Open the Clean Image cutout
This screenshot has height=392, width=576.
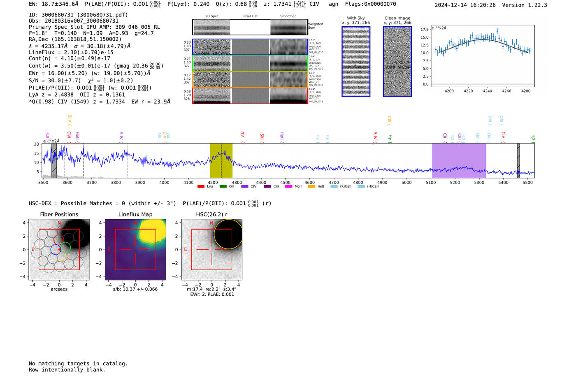click(397, 61)
